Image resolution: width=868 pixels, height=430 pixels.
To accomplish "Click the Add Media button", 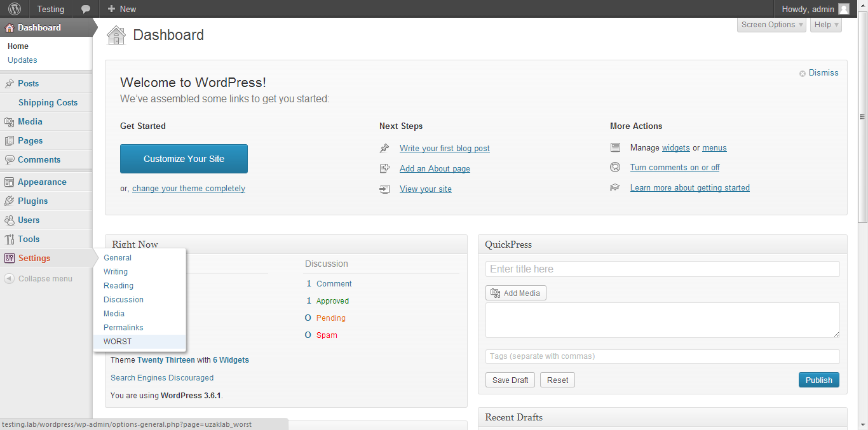I will [x=516, y=293].
